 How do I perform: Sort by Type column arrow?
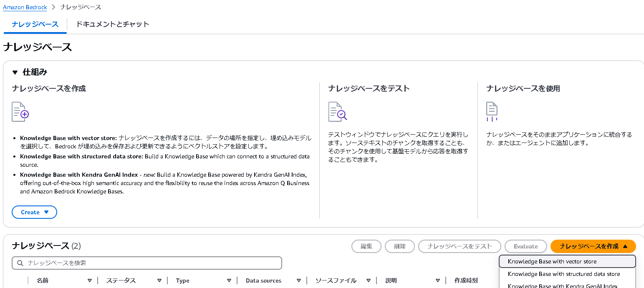229,280
